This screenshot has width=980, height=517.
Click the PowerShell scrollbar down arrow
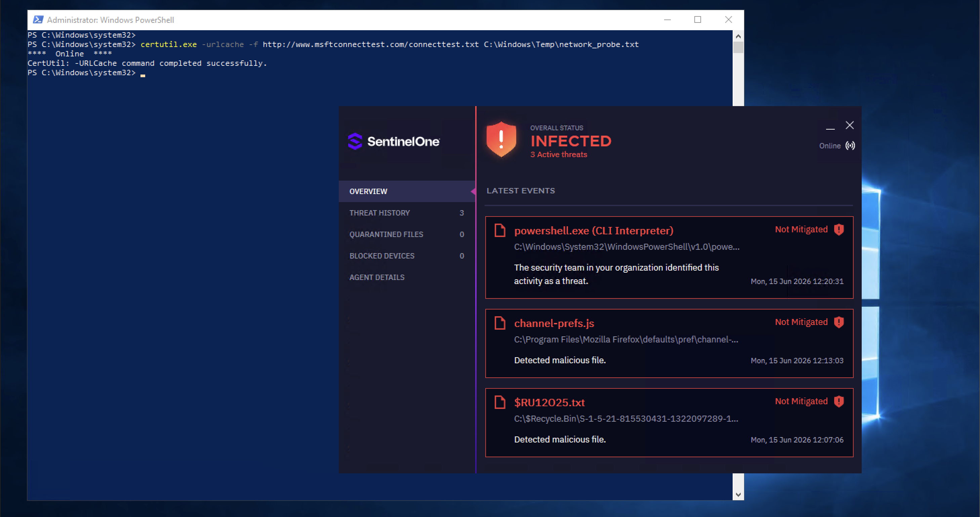[738, 495]
